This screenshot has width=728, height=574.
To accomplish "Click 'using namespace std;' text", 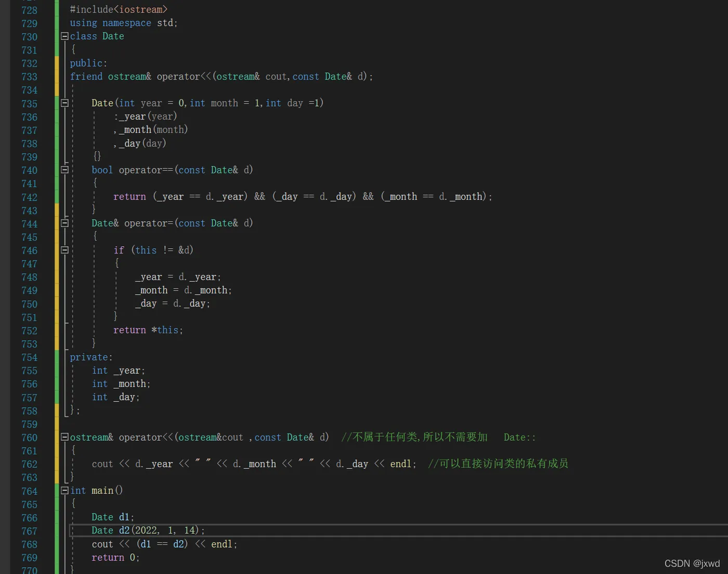I will coord(124,23).
